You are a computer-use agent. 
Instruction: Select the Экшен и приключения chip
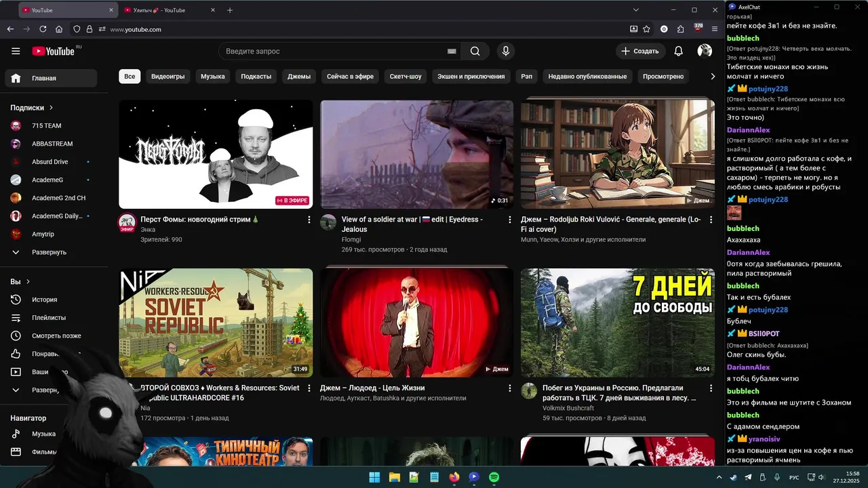pos(471,77)
